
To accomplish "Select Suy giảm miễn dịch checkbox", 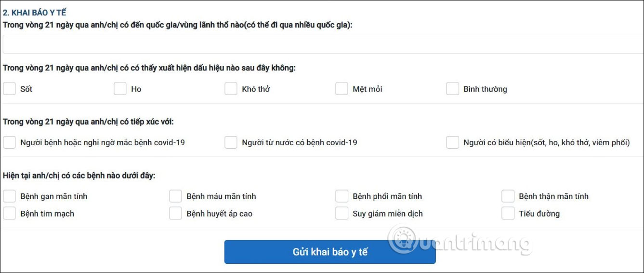I will pyautogui.click(x=342, y=213).
